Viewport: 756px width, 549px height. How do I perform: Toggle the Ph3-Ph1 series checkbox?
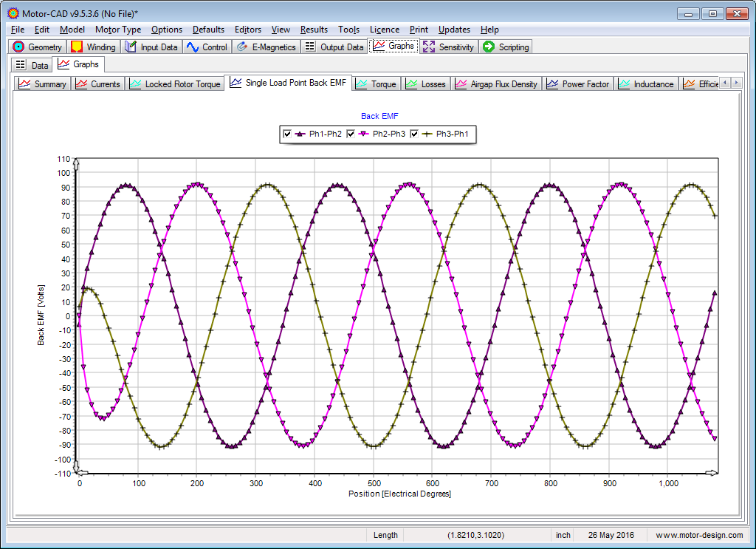coord(414,134)
